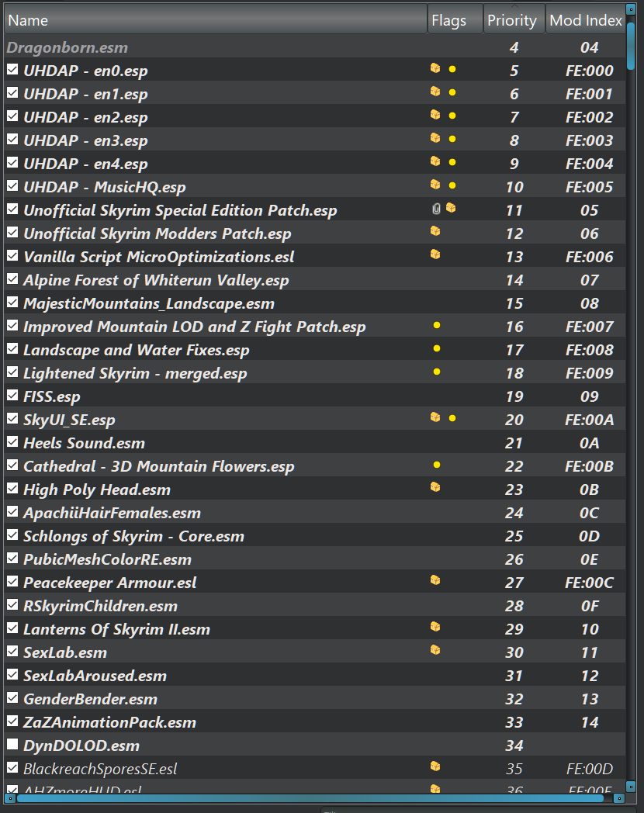The width and height of the screenshot is (644, 813).
Task: Click horizontal scrollbar left arrow
Action: (x=9, y=798)
